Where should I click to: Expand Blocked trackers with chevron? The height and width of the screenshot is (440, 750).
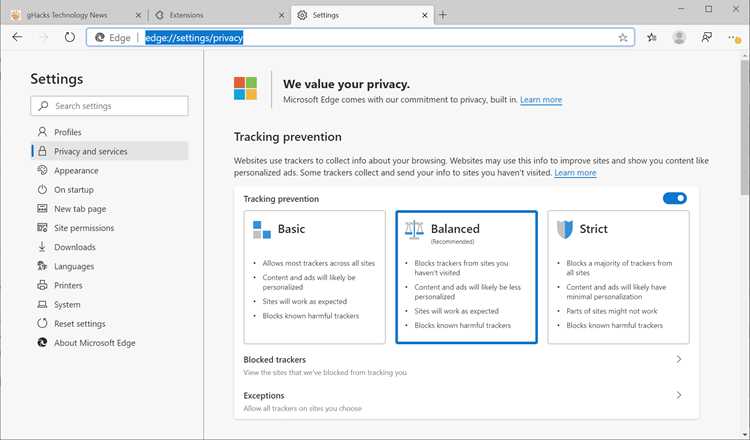click(x=679, y=359)
